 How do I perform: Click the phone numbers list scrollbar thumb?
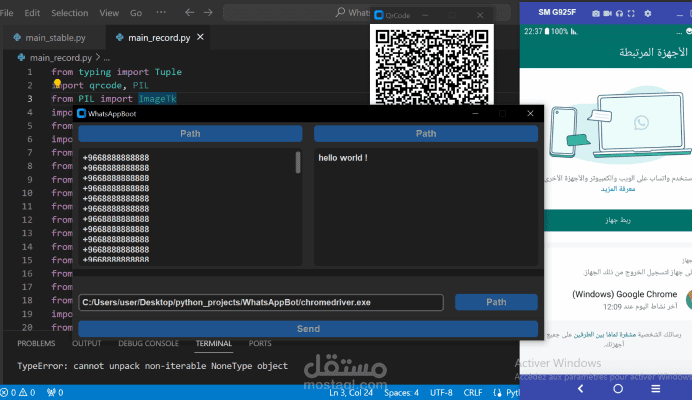point(298,162)
